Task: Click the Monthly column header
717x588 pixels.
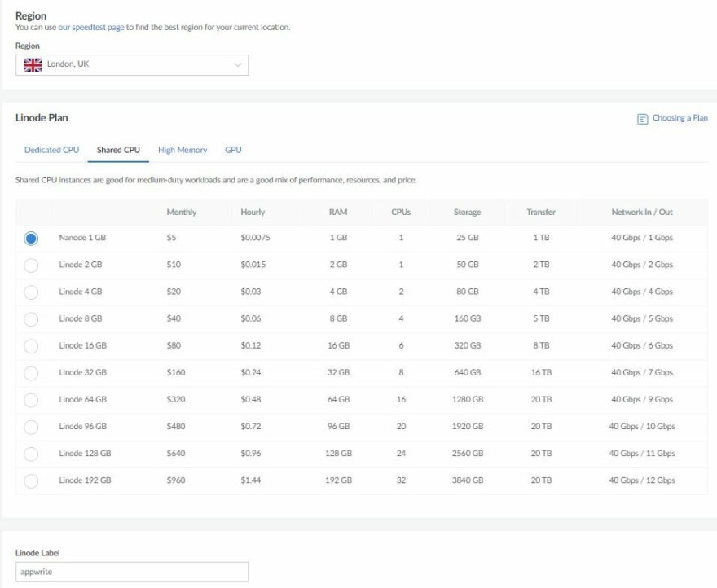Action: click(182, 213)
